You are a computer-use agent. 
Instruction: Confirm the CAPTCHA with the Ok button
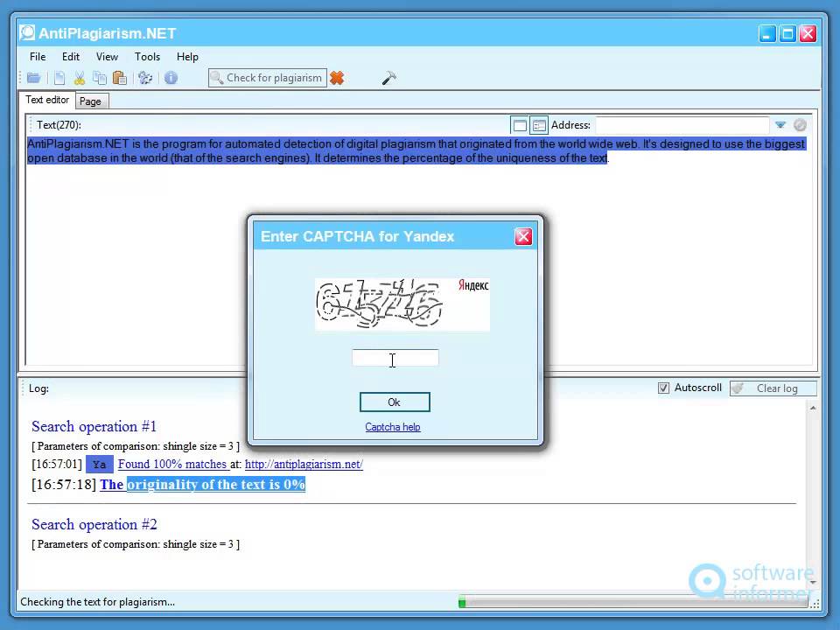[395, 402]
